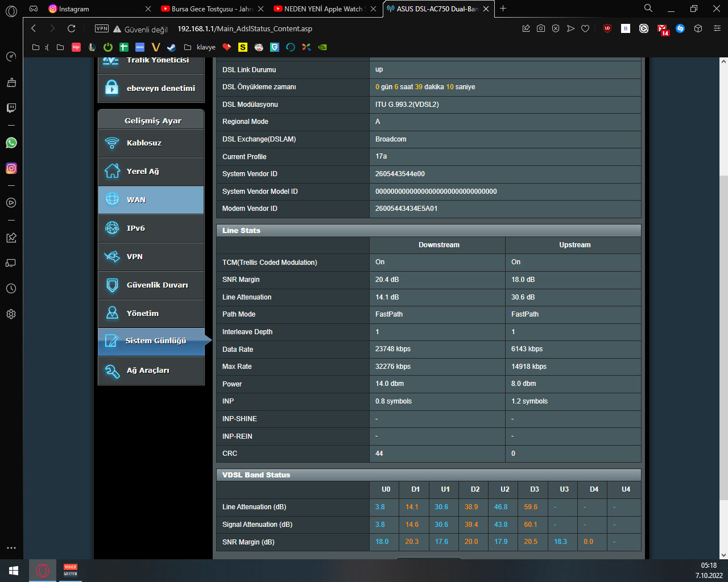Open WhatsApp in the Opera sidebar
728x582 pixels.
pos(11,143)
